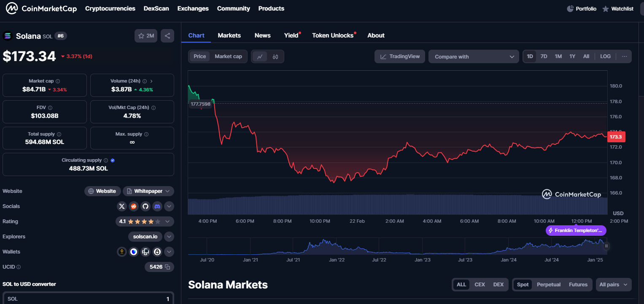Expand Explorers list chevron
The height and width of the screenshot is (304, 644).
(x=169, y=237)
